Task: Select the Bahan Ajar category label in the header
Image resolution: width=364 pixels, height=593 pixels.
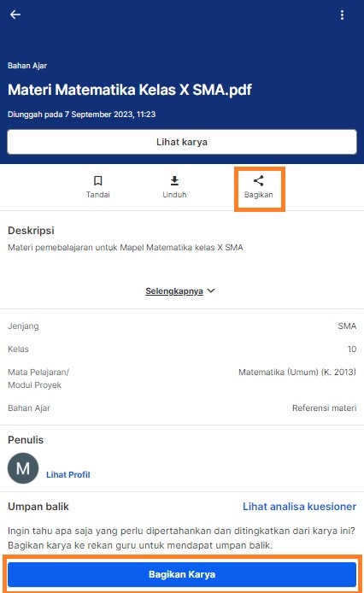Action: [x=27, y=66]
